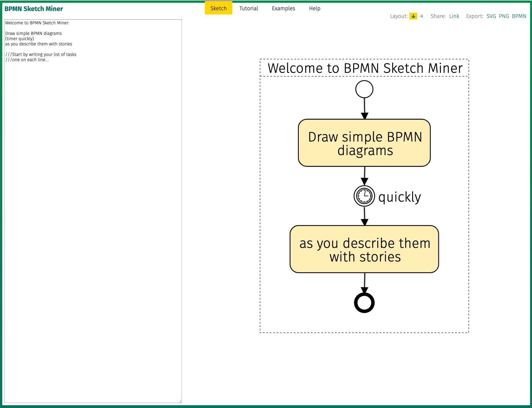Viewport: 532px width, 408px height.
Task: Select the 'Draw simple BPMN diagrams' task box
Action: 364,143
